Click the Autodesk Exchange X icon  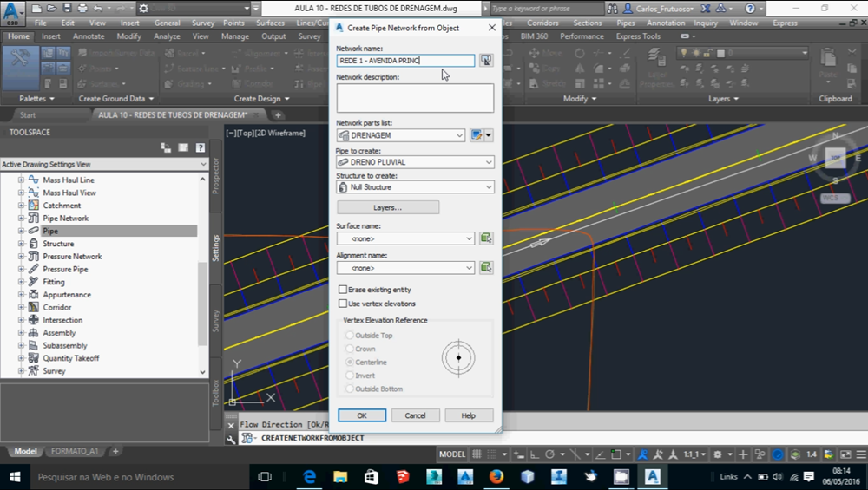click(705, 9)
